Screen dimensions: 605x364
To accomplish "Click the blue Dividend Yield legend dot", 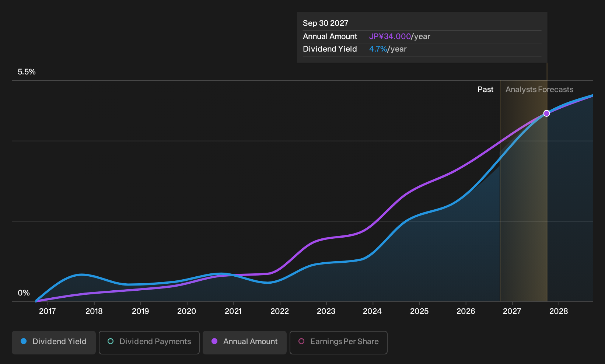I will pyautogui.click(x=24, y=341).
